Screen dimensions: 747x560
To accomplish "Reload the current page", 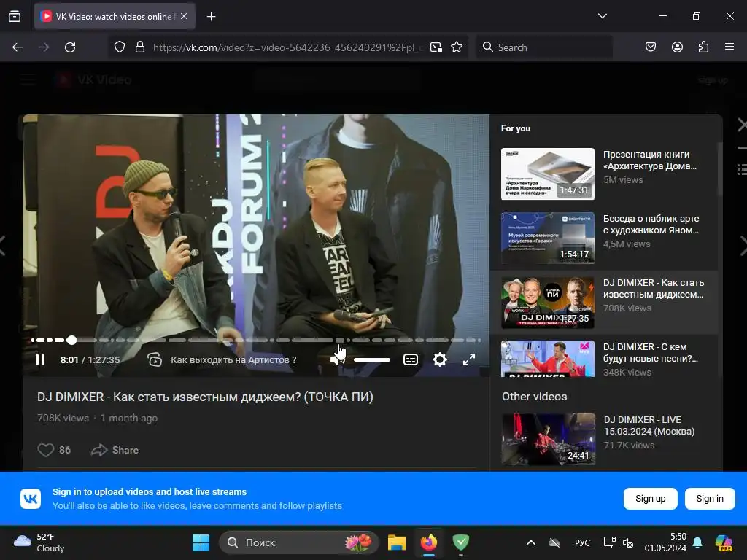I will [70, 47].
